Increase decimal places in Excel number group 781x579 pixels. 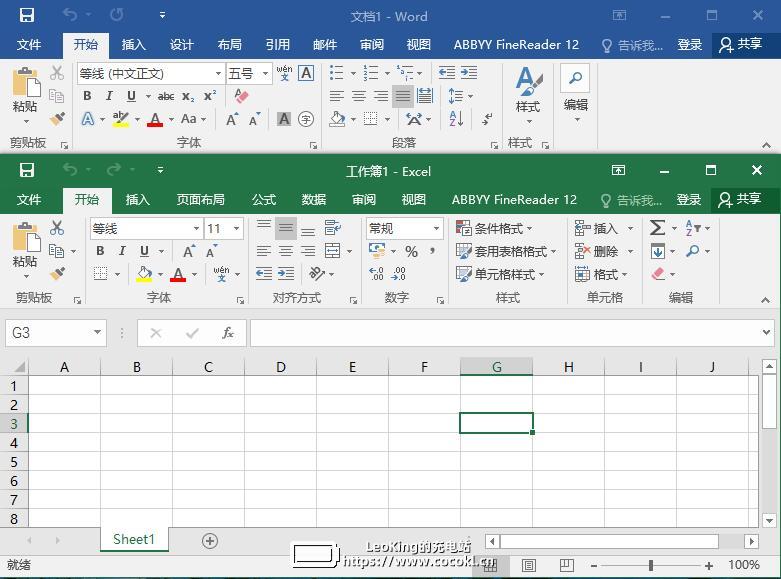click(x=376, y=274)
